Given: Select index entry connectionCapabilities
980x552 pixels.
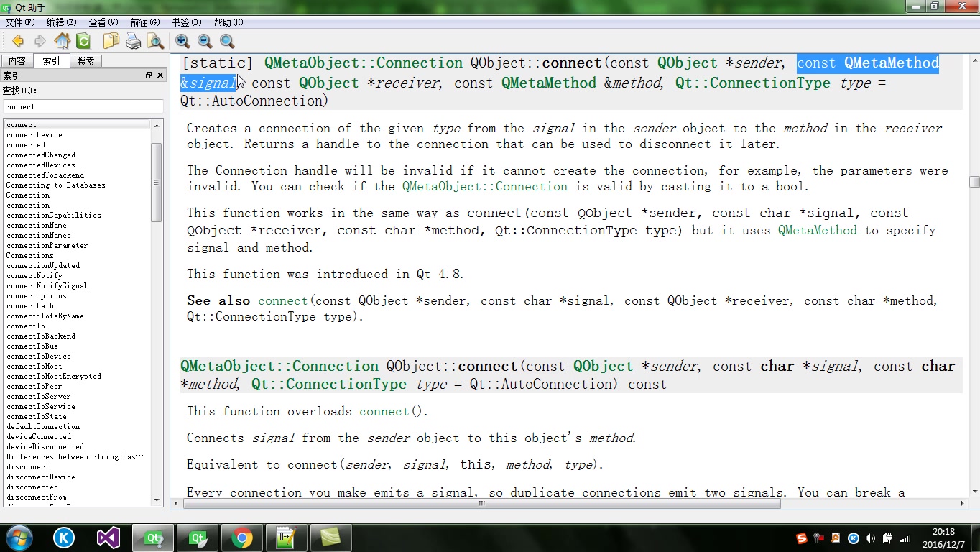Looking at the screenshot, I should point(54,216).
